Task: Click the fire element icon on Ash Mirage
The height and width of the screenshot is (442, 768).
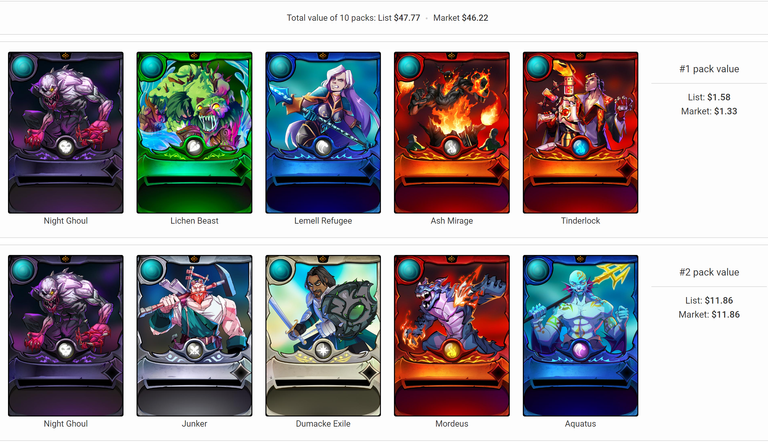Action: tap(452, 147)
